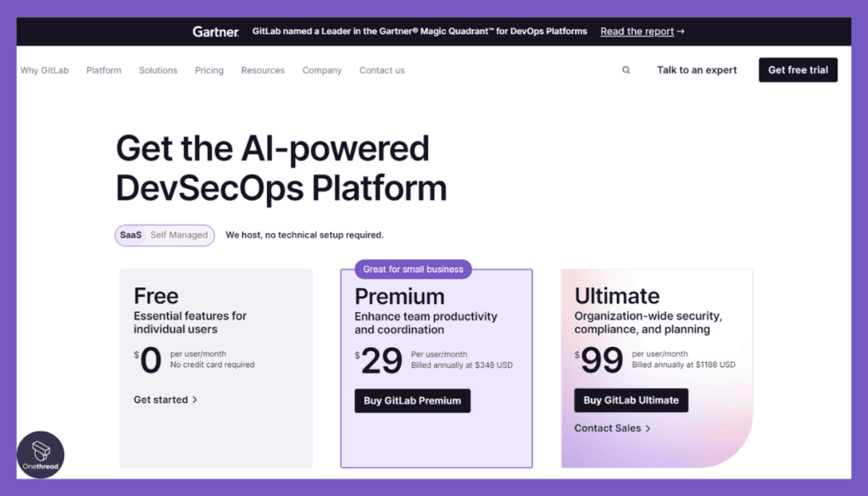Click the Billed annually at $348 USD text
This screenshot has height=496, width=868.
point(462,365)
